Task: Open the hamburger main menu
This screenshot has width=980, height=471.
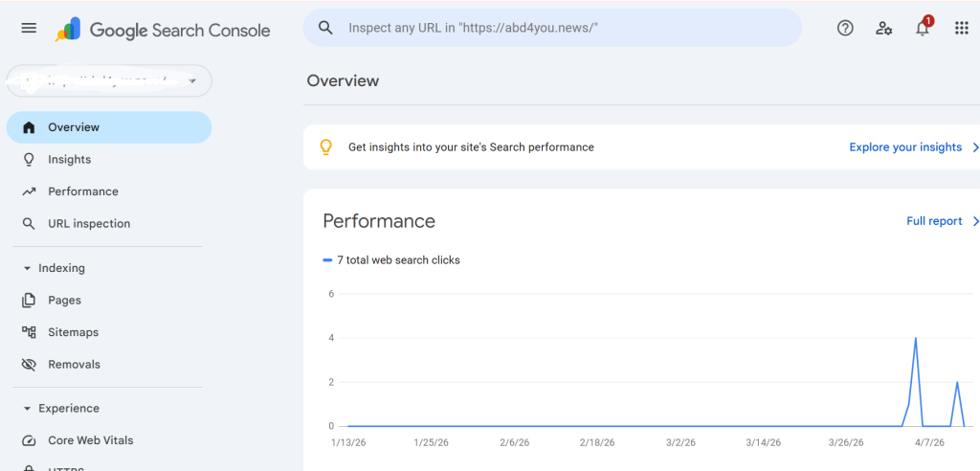Action: click(29, 29)
